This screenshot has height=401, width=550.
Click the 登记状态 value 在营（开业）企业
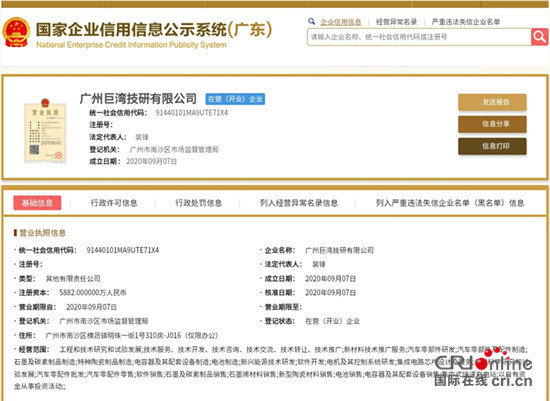332,321
